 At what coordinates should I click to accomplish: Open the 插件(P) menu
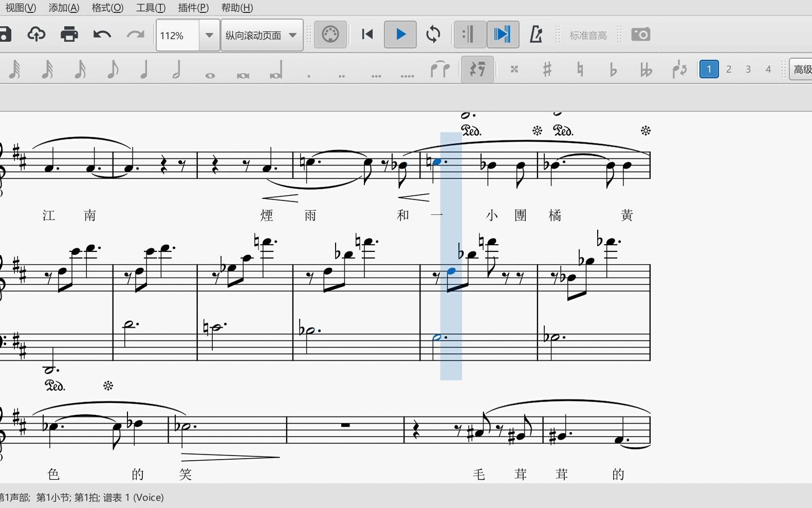193,8
